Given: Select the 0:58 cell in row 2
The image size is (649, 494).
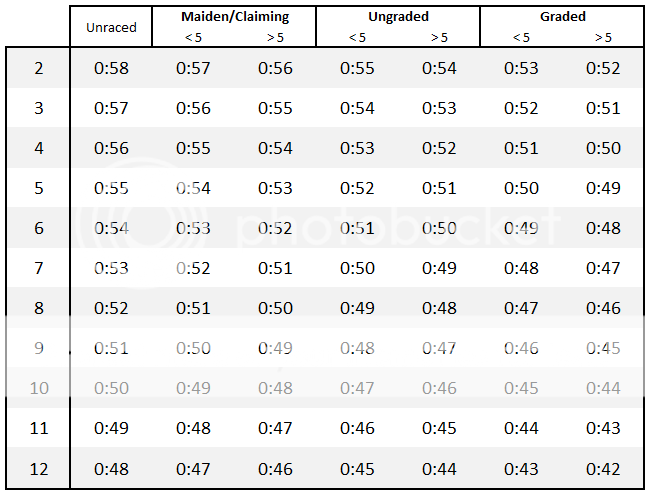Looking at the screenshot, I should [111, 68].
